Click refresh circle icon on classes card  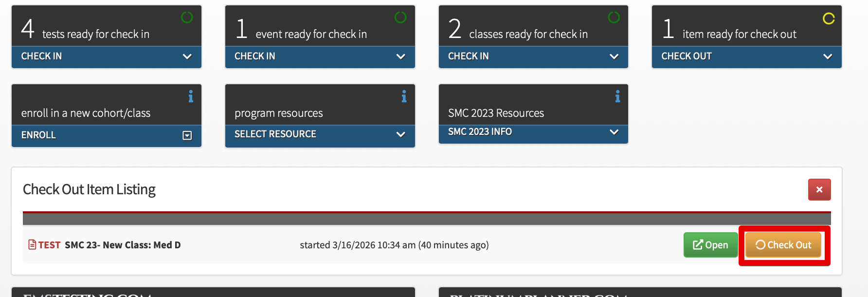[614, 18]
